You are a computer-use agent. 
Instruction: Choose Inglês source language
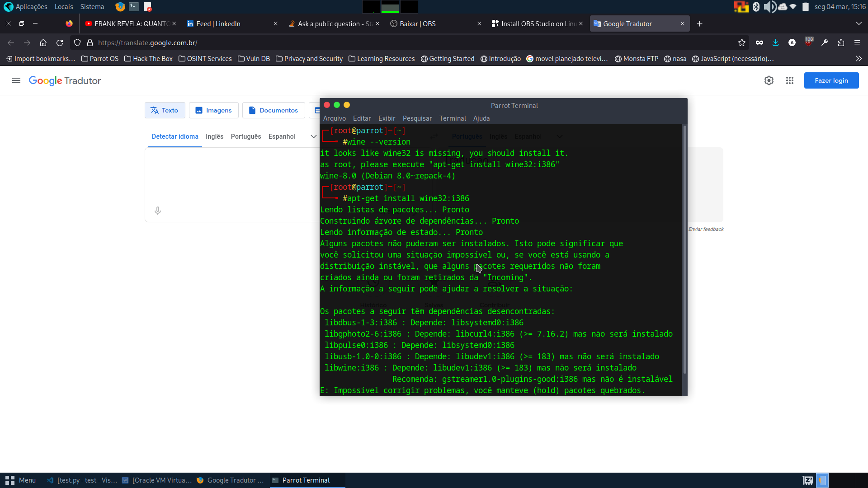[214, 136]
